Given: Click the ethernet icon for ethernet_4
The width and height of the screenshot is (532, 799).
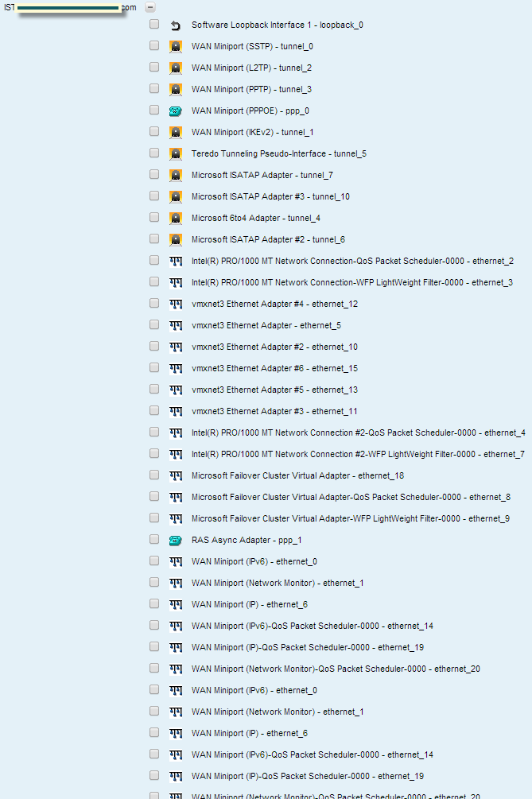Looking at the screenshot, I should pyautogui.click(x=176, y=432).
